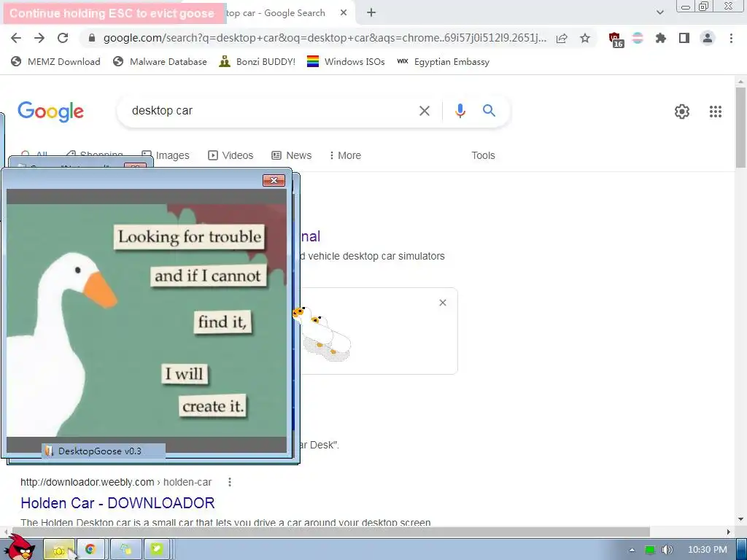Show hidden system tray icons

point(632,550)
